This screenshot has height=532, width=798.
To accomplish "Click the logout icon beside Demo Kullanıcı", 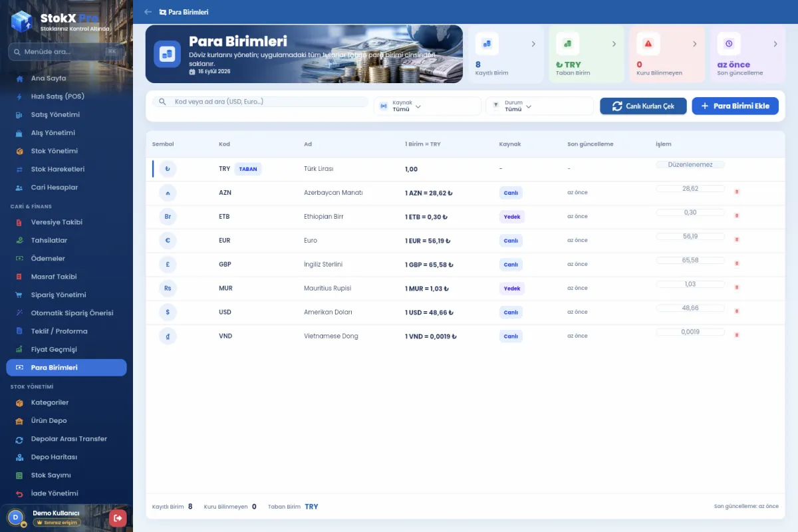I will [x=118, y=518].
